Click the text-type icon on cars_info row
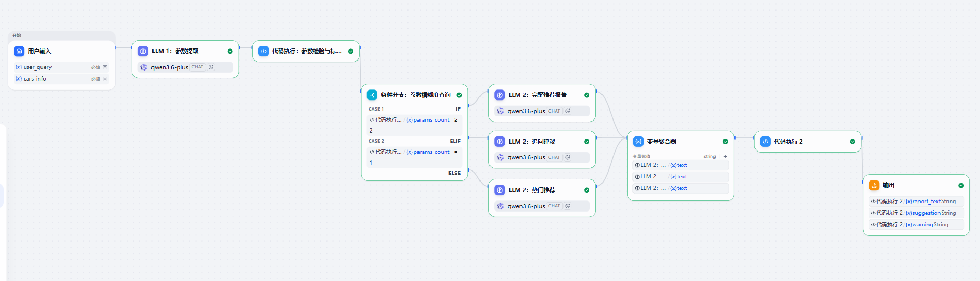This screenshot has height=281, width=980. pos(105,79)
